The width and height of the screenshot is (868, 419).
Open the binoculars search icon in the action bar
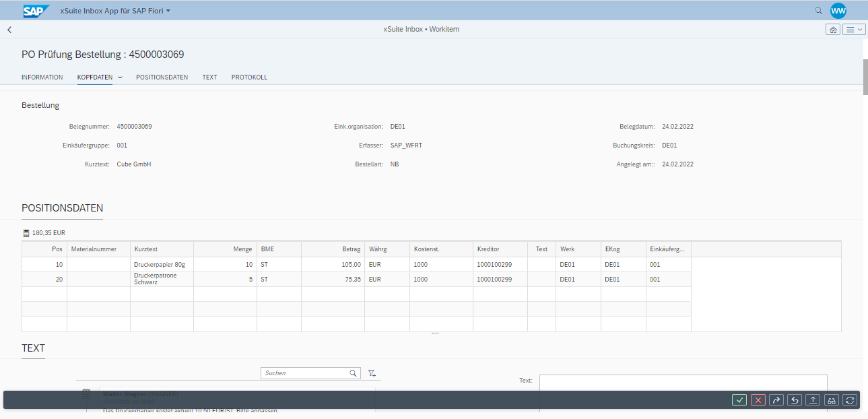831,399
